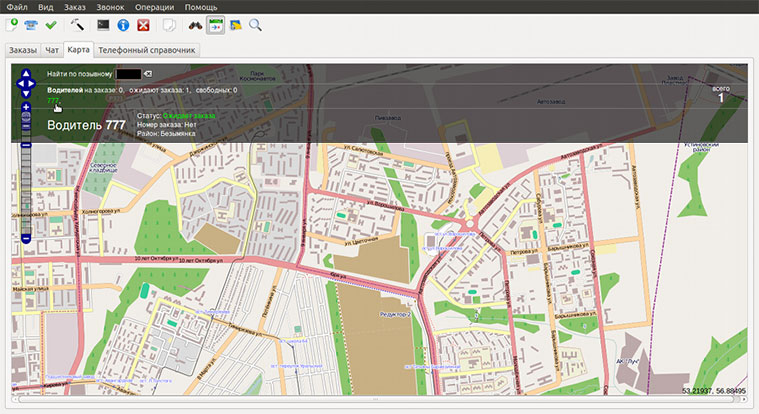The image size is (759, 414).
Task: Click the greyed-out copy documents icon
Action: (x=169, y=25)
